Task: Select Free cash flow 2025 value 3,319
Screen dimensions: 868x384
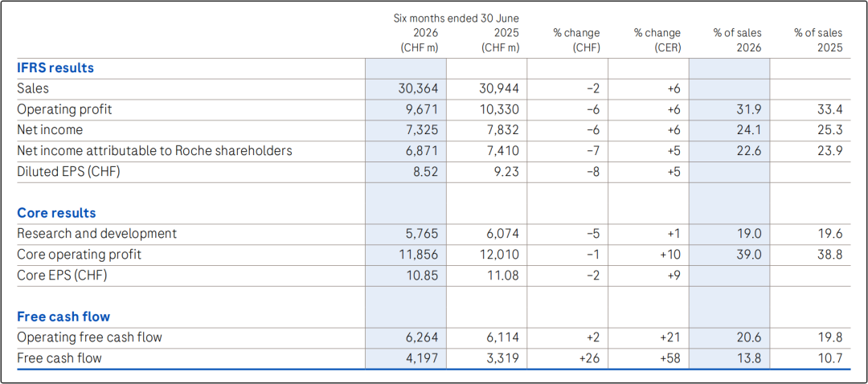Action: click(x=501, y=358)
